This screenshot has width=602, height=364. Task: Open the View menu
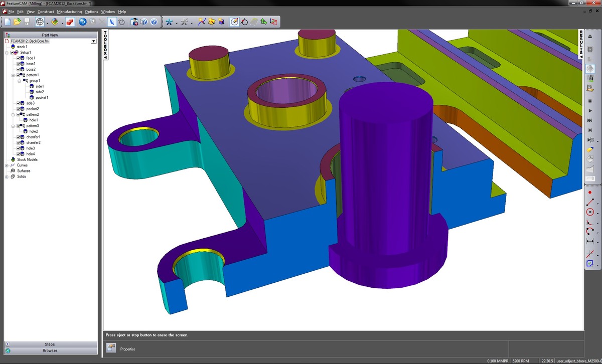tap(31, 12)
